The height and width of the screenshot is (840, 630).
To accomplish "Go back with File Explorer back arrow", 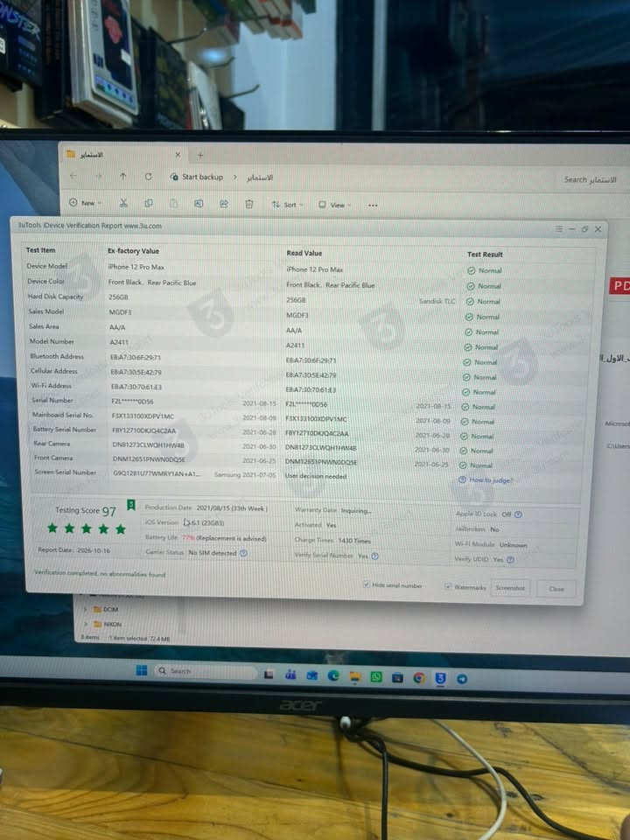I will 73,176.
